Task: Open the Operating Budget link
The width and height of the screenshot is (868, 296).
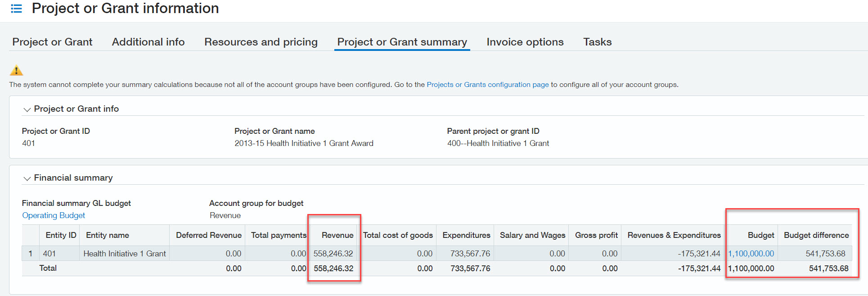Action: click(x=54, y=215)
